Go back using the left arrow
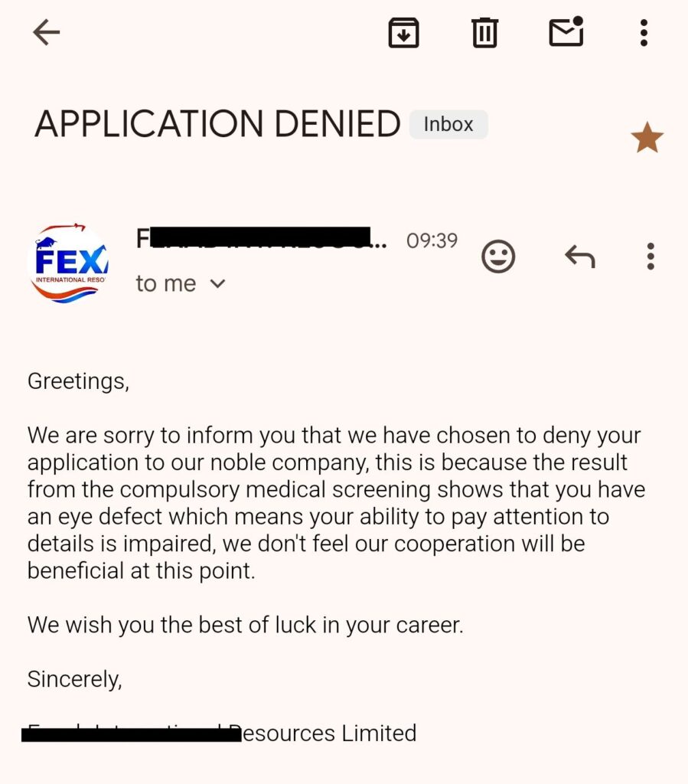Viewport: 688px width, 784px height. click(x=47, y=32)
